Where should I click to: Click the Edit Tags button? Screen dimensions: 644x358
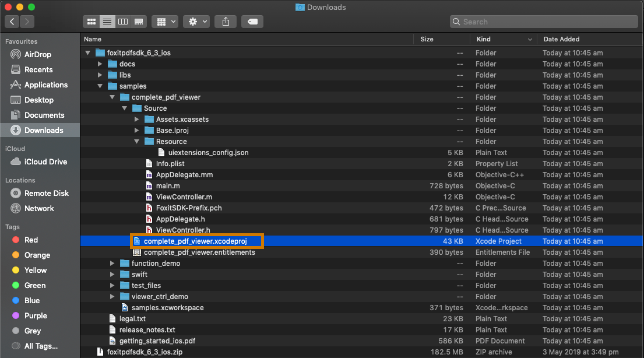click(x=252, y=22)
